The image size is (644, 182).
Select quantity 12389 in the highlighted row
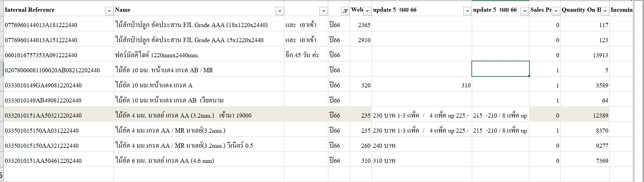pyautogui.click(x=585, y=116)
